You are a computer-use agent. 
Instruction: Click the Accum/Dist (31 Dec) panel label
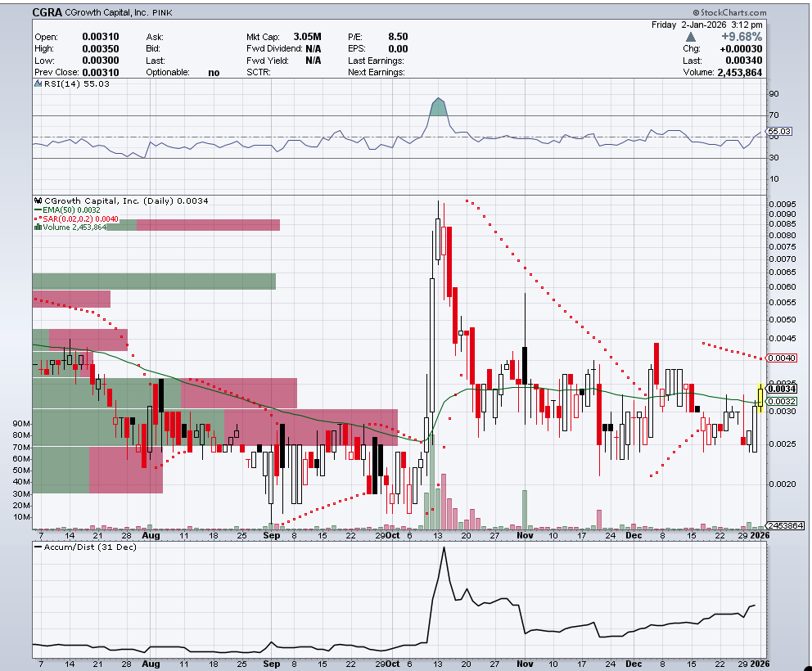(x=90, y=547)
